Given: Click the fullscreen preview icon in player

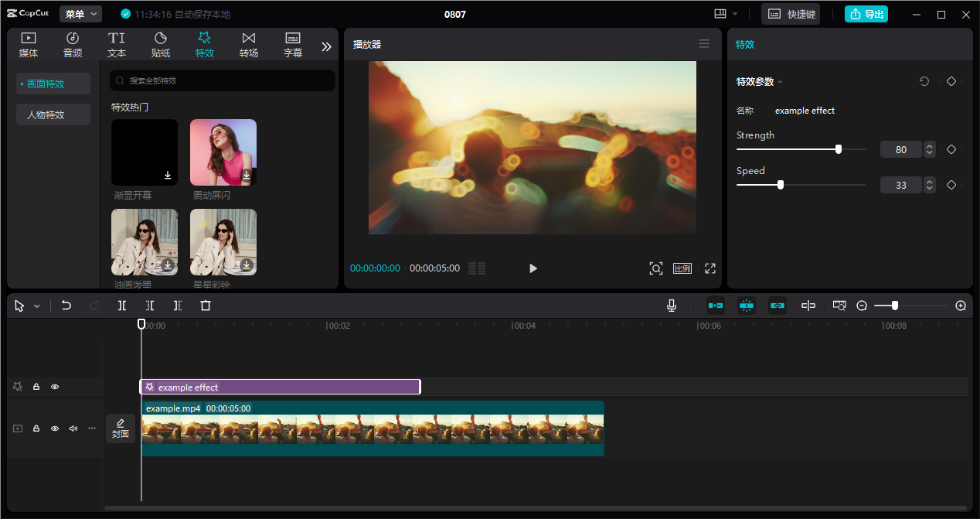Looking at the screenshot, I should pos(710,268).
